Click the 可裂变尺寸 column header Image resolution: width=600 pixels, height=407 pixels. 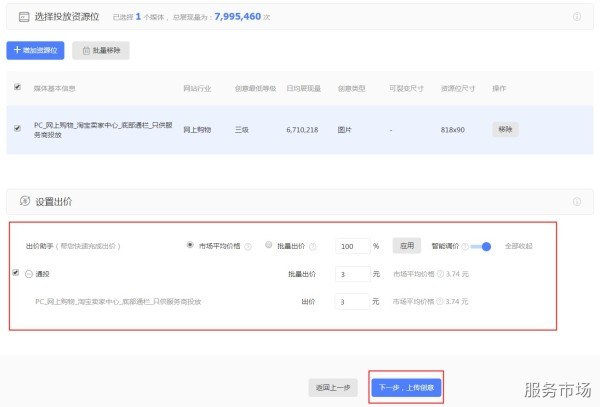406,88
